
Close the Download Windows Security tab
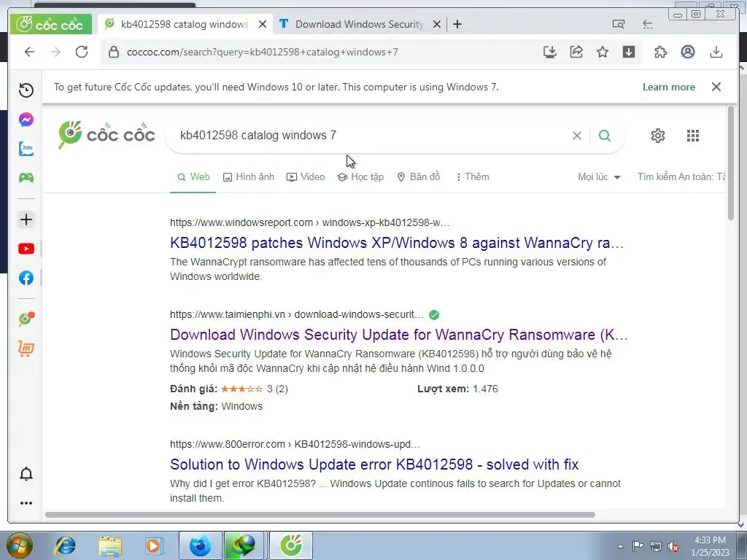pos(436,24)
